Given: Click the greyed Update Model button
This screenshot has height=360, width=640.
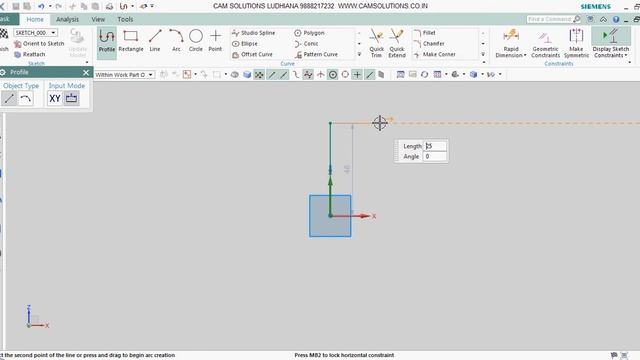Looking at the screenshot, I should tap(78, 43).
